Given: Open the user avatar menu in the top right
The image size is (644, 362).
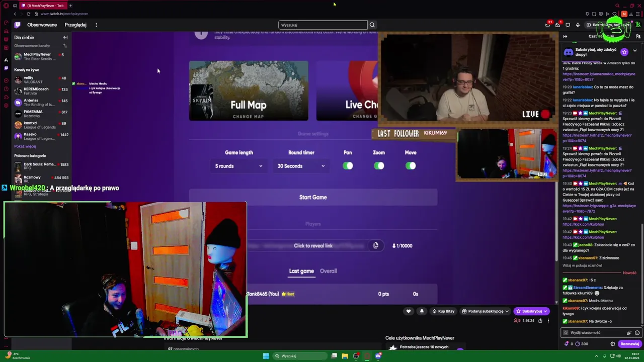Looking at the screenshot, I should pyautogui.click(x=638, y=25).
